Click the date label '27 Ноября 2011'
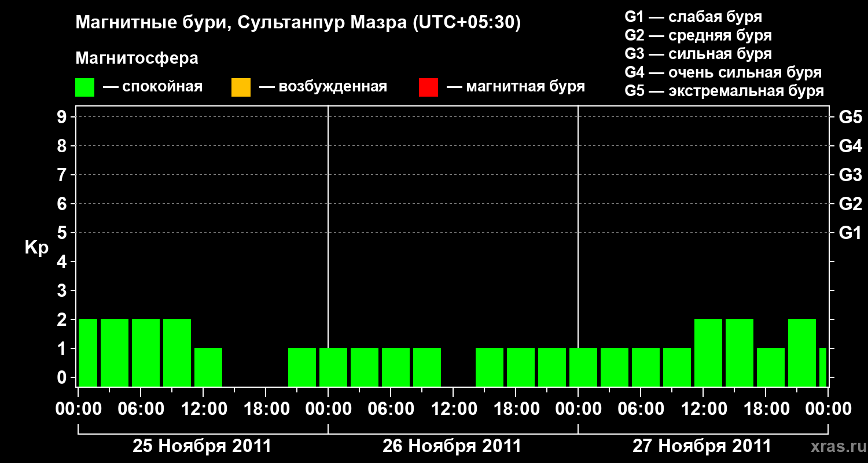Screen dimensions: 868x463 coord(702,446)
